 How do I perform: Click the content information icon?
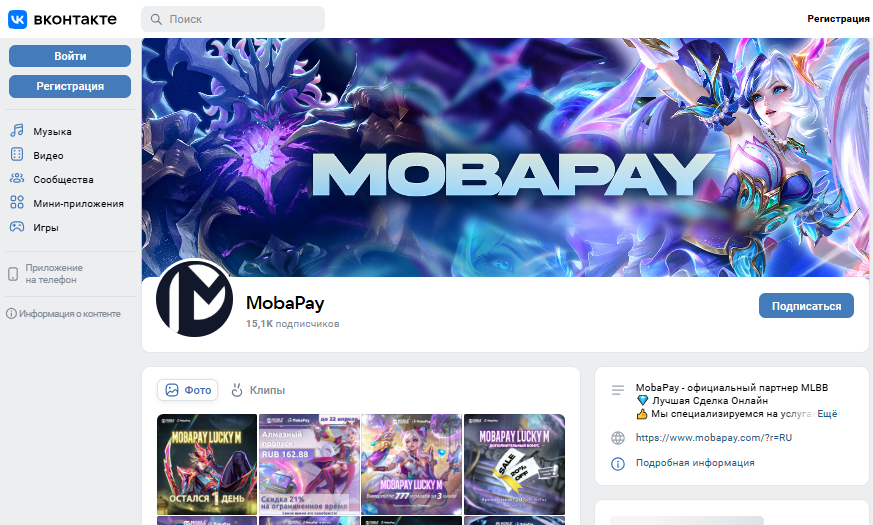(11, 313)
